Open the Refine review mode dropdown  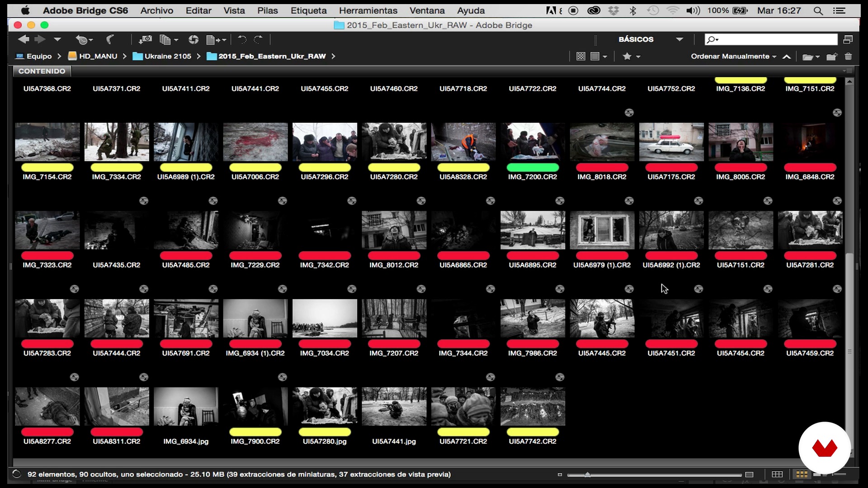[x=169, y=40]
